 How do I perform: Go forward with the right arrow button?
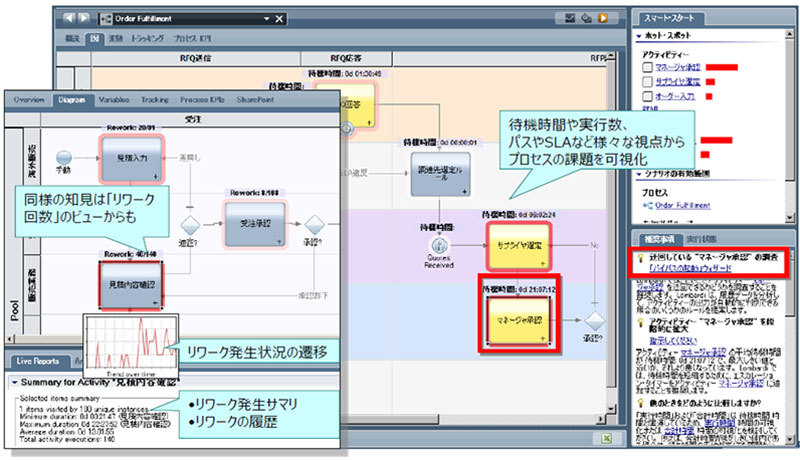[x=84, y=18]
